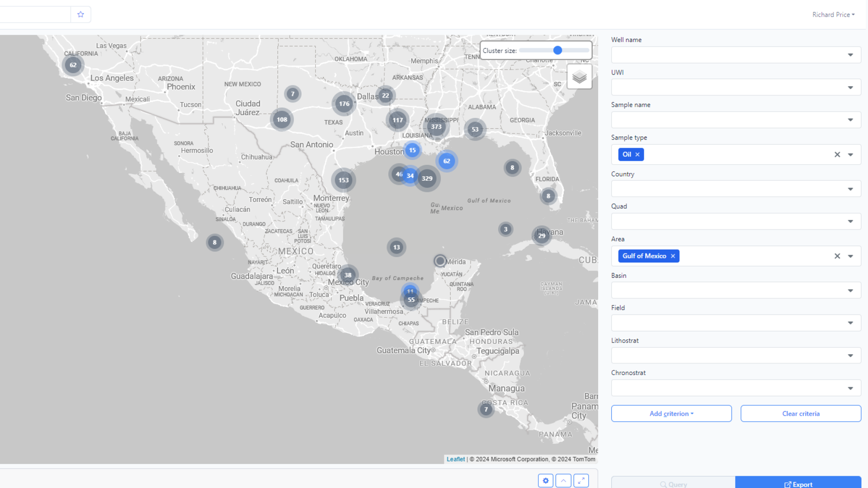Viewport: 868px width, 488px height.
Task: Select the Country filter dropdown
Action: tap(735, 189)
